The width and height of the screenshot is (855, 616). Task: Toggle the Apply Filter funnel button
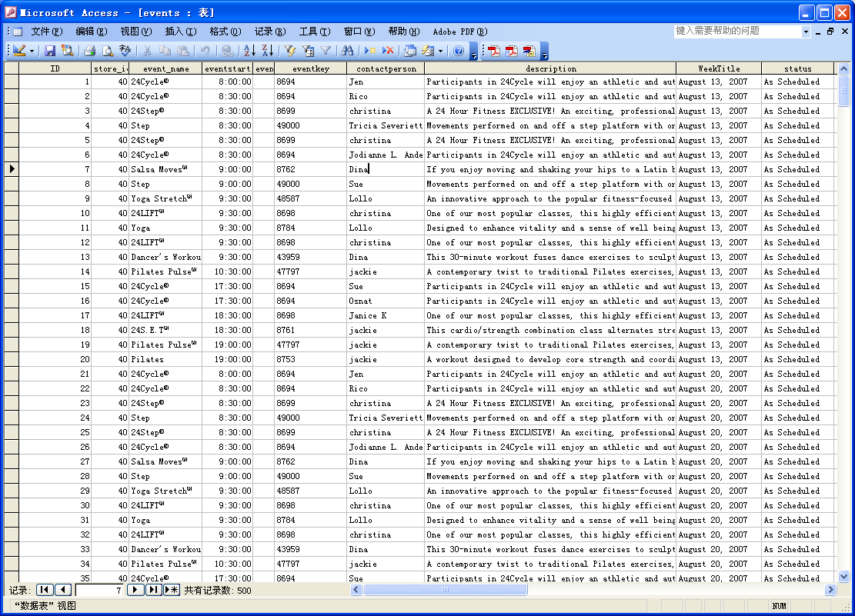click(x=326, y=51)
